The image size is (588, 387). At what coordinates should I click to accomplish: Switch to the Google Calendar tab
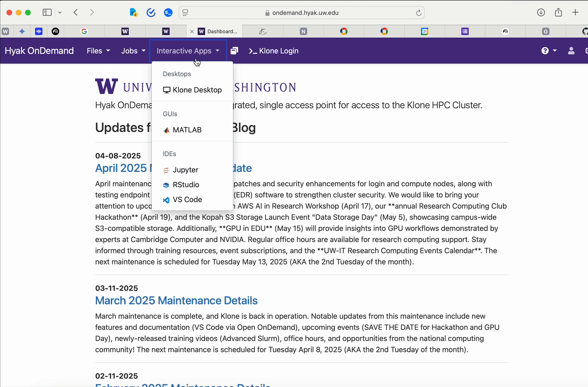coord(424,31)
